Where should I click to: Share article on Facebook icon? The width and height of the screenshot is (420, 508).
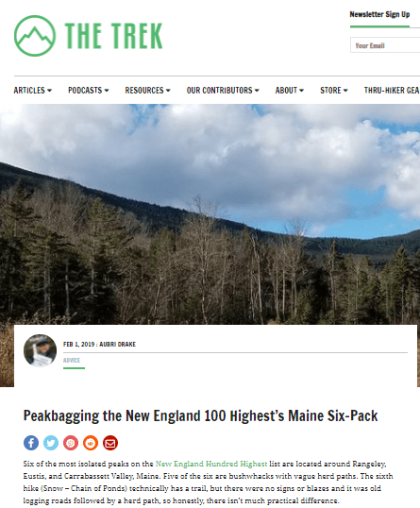tap(31, 443)
